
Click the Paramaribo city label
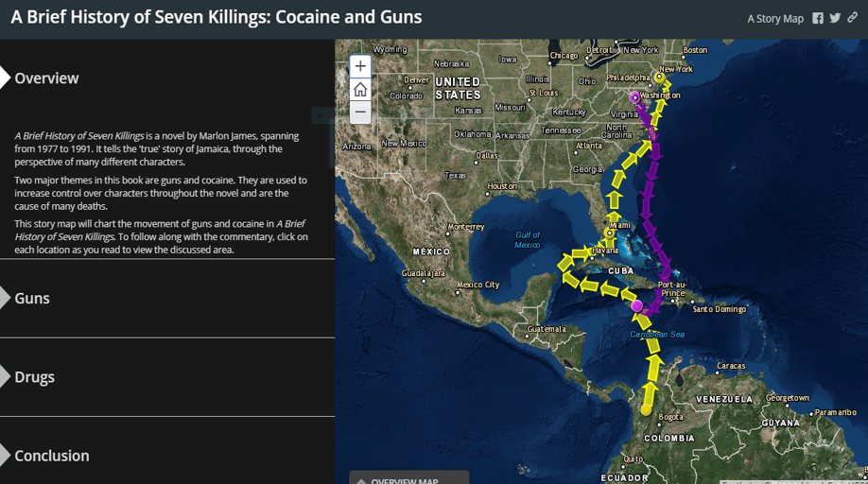point(835,412)
